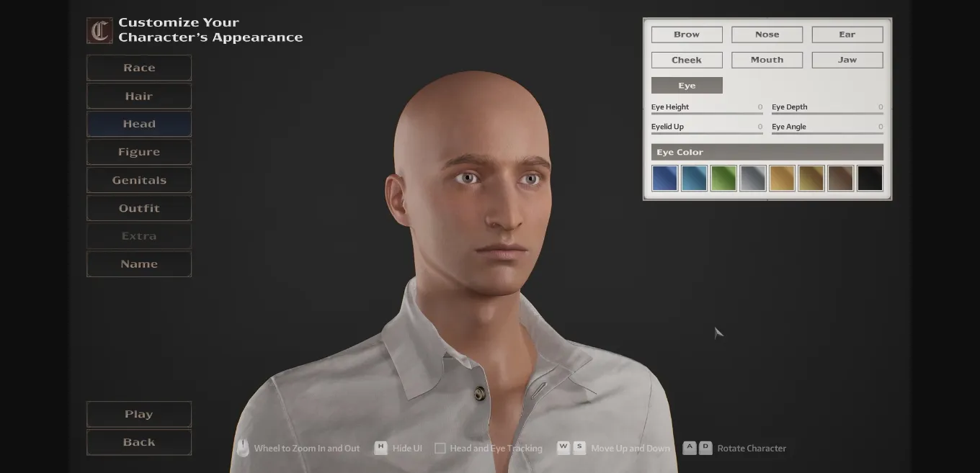Open the Jaw settings tab

[847, 60]
